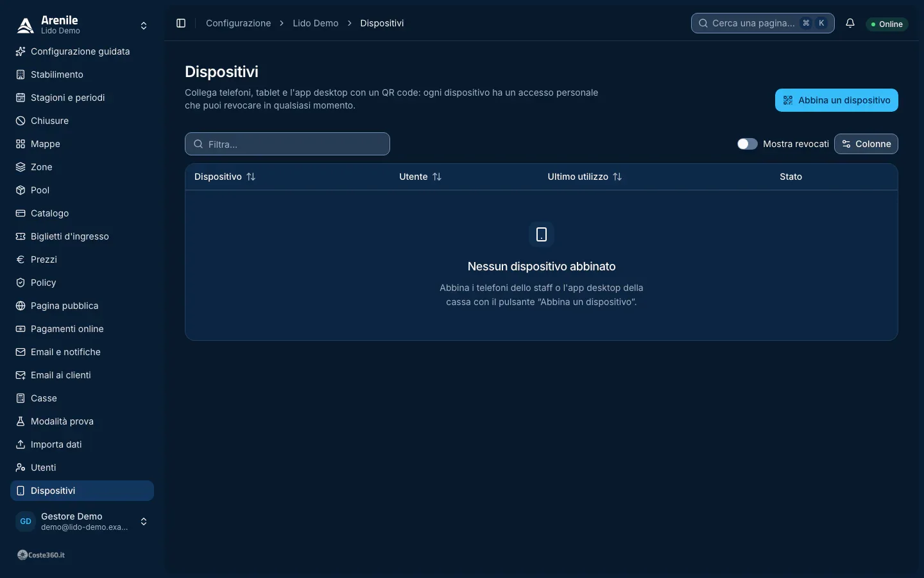Image resolution: width=924 pixels, height=578 pixels.
Task: Click the Policy shield icon
Action: pyautogui.click(x=21, y=283)
